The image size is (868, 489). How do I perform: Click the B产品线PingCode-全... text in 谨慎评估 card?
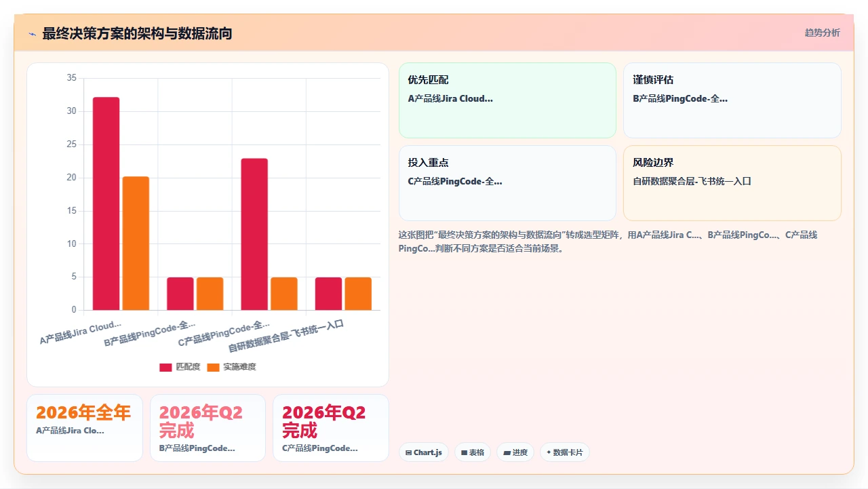click(680, 99)
